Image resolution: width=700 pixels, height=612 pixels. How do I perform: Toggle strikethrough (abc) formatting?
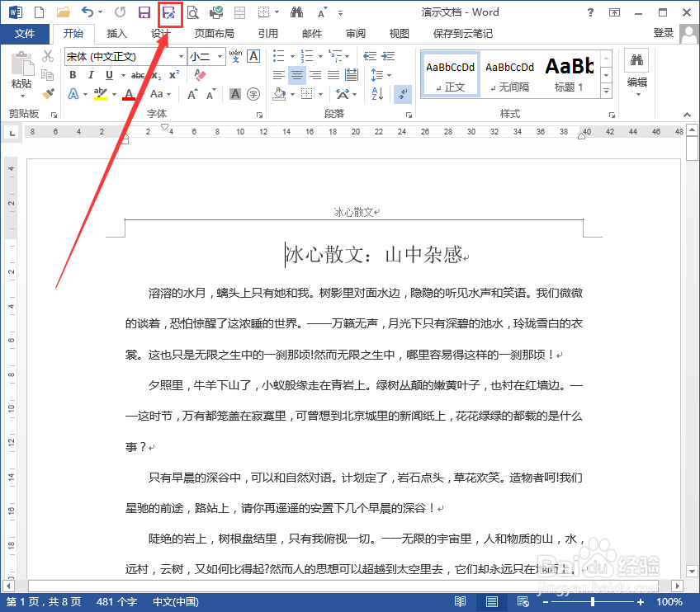[138, 75]
